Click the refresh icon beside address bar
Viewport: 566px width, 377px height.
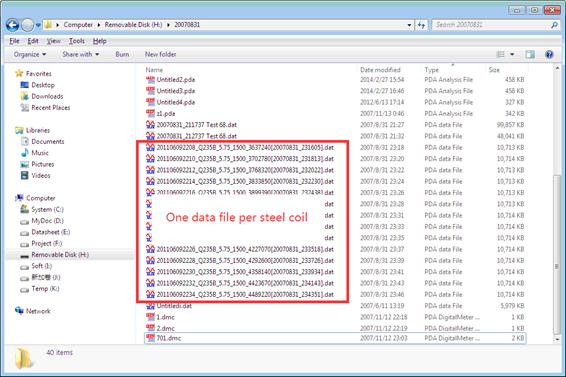422,25
